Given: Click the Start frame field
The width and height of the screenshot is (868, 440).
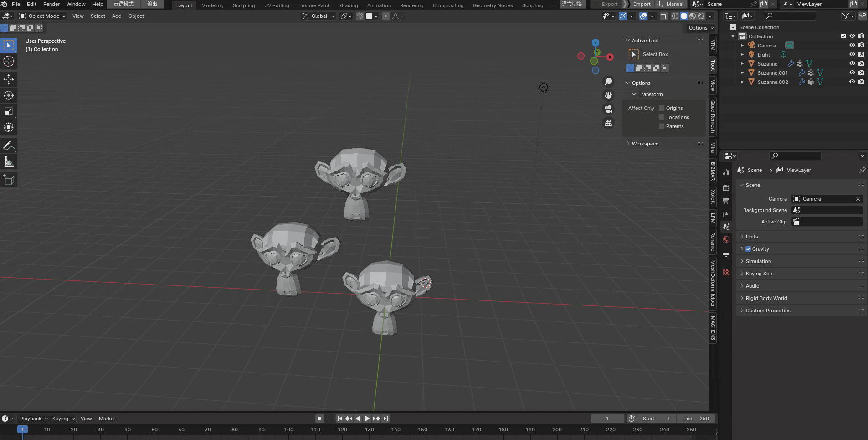Looking at the screenshot, I should point(656,419).
